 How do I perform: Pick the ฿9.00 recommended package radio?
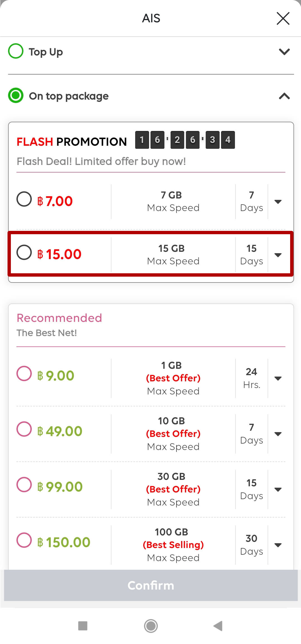[x=24, y=374]
